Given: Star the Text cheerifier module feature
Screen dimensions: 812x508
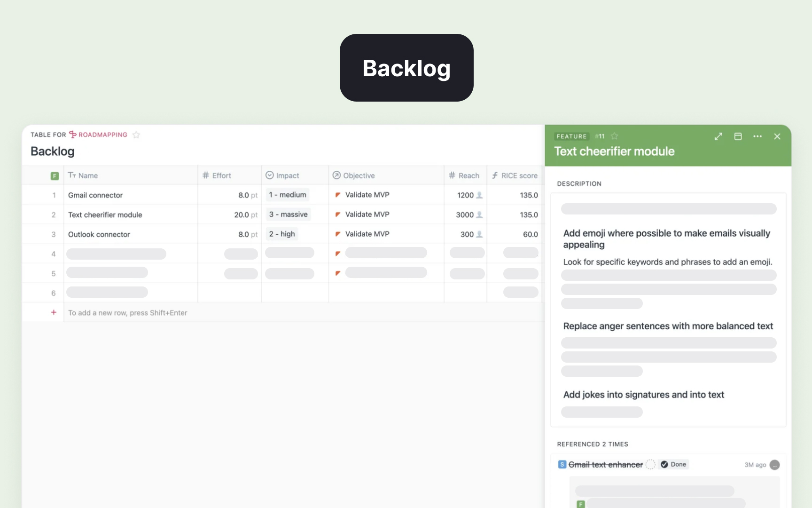Looking at the screenshot, I should [615, 136].
